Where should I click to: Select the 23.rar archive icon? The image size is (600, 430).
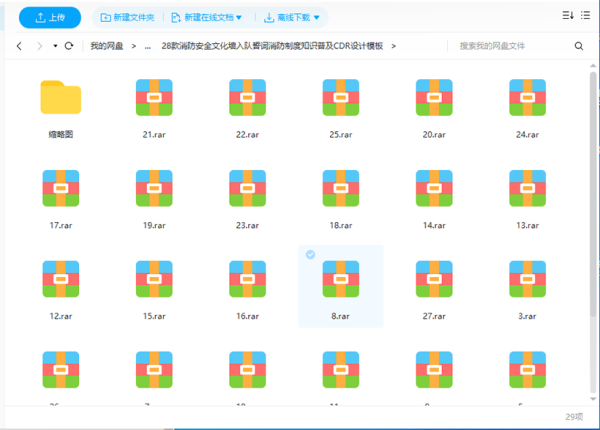coord(248,188)
